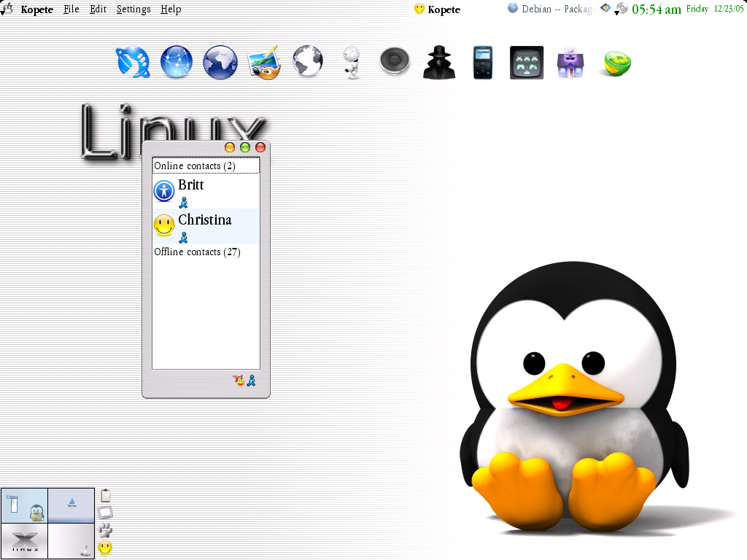This screenshot has width=747, height=560.
Task: Select contact Christina in the list
Action: [x=206, y=226]
